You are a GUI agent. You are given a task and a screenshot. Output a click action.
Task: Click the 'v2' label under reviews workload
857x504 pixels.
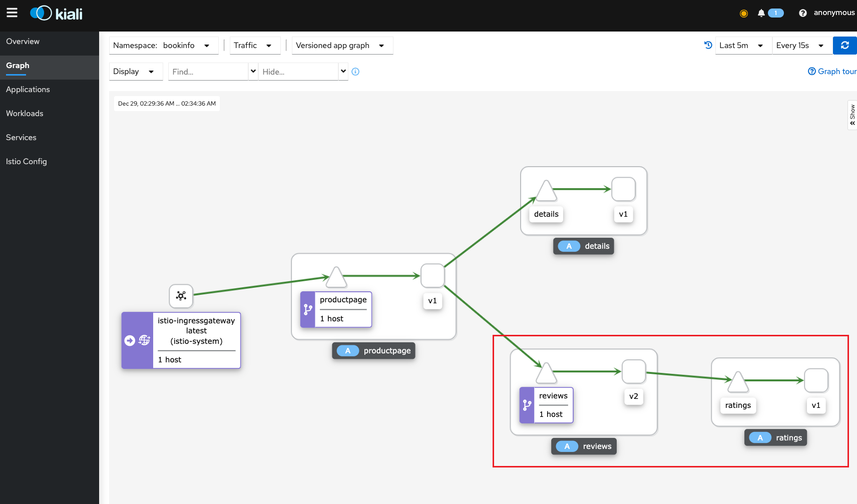[x=634, y=396]
